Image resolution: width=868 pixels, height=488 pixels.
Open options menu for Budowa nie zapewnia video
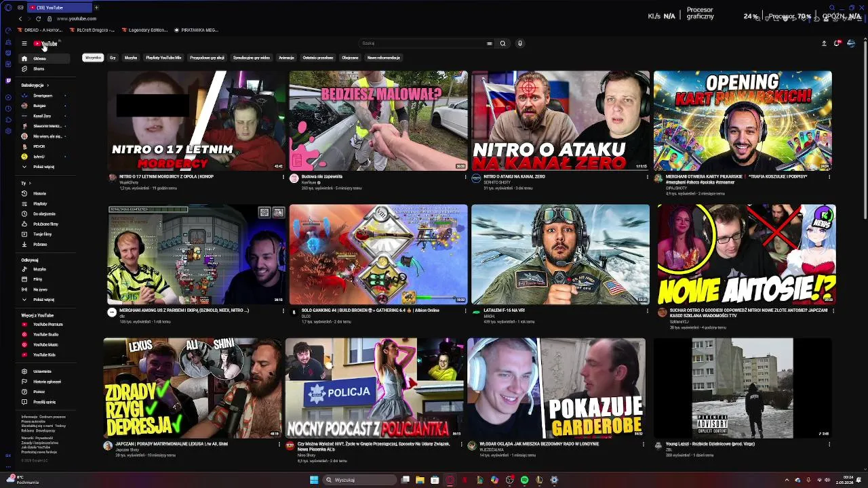(465, 177)
